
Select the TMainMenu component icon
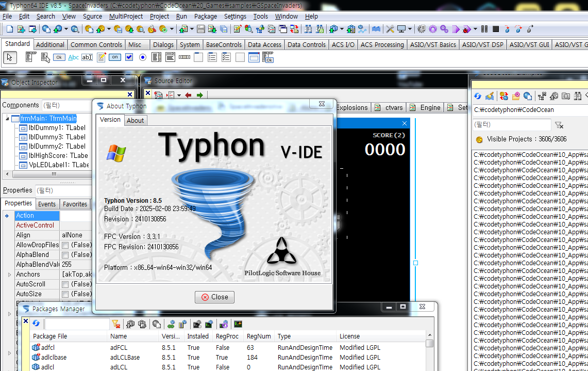[31, 57]
